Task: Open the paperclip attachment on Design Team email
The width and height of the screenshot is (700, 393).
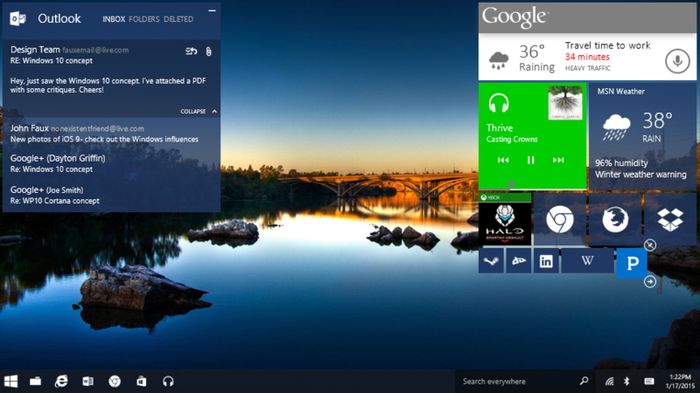Action: [x=208, y=51]
